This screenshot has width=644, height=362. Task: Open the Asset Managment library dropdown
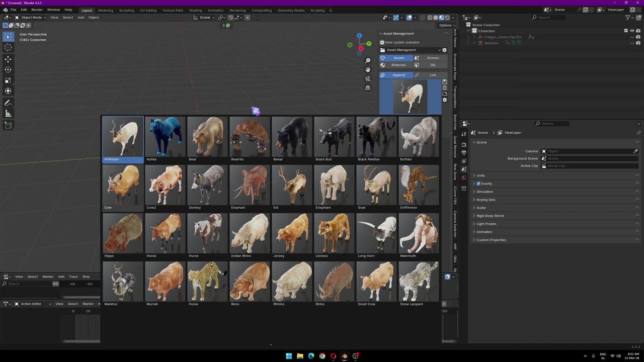[x=410, y=50]
